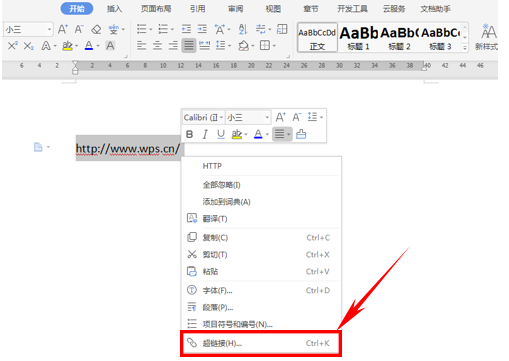Increase indent using ribbon icon
Viewport: 509px width, 361px height.
coord(202,29)
